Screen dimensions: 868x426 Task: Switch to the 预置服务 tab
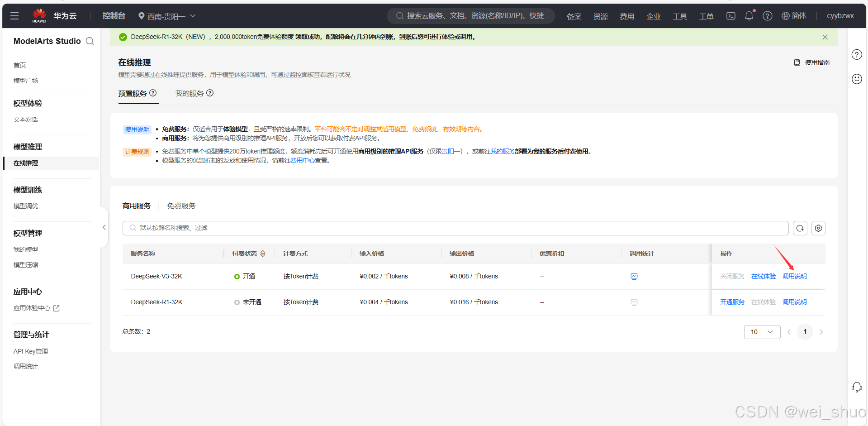[x=133, y=94]
